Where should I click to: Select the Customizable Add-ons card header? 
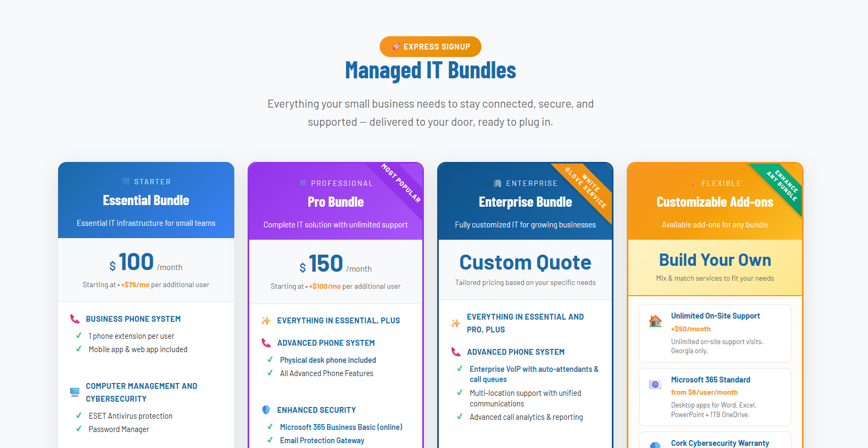[715, 202]
